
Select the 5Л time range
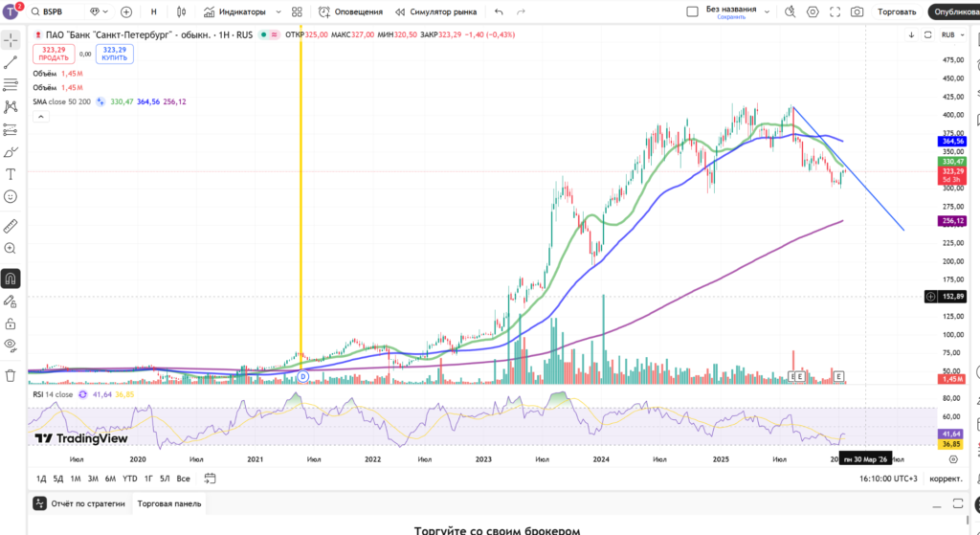(x=165, y=479)
